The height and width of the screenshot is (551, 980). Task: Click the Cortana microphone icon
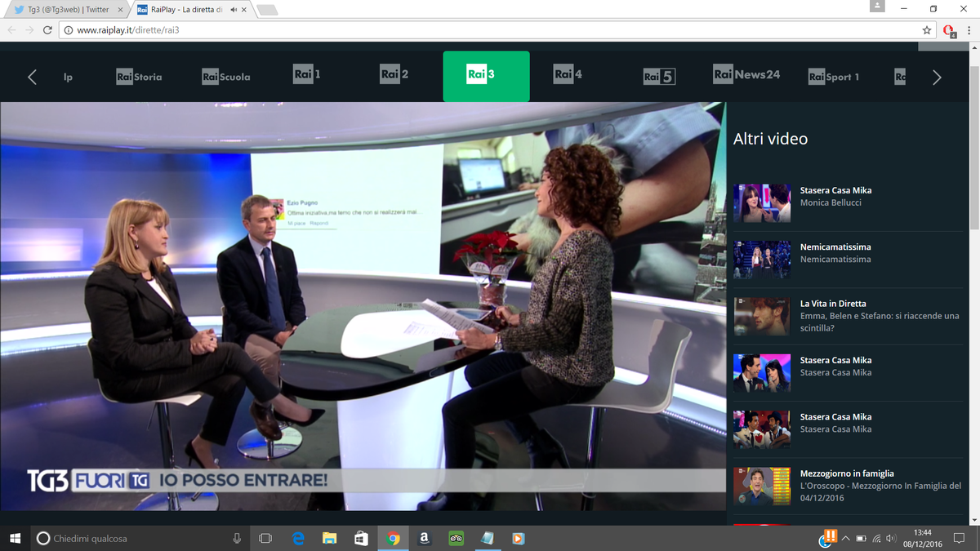[237, 538]
